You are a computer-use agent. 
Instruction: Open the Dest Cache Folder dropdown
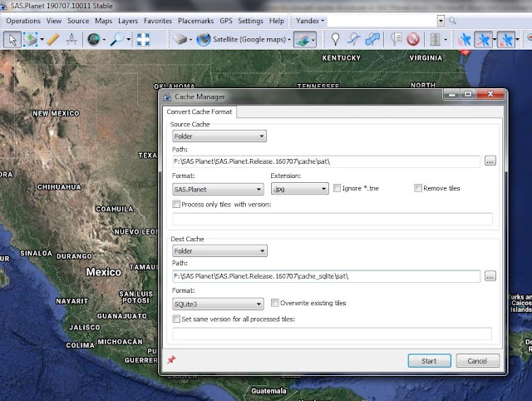coord(219,251)
